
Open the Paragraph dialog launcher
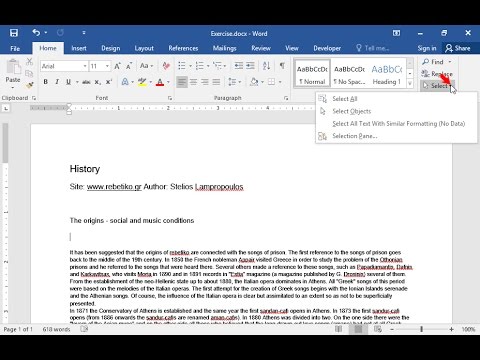[286, 98]
